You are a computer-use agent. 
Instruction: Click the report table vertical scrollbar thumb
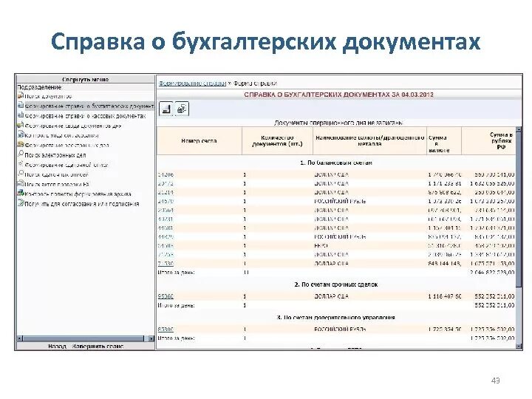pos(519,208)
